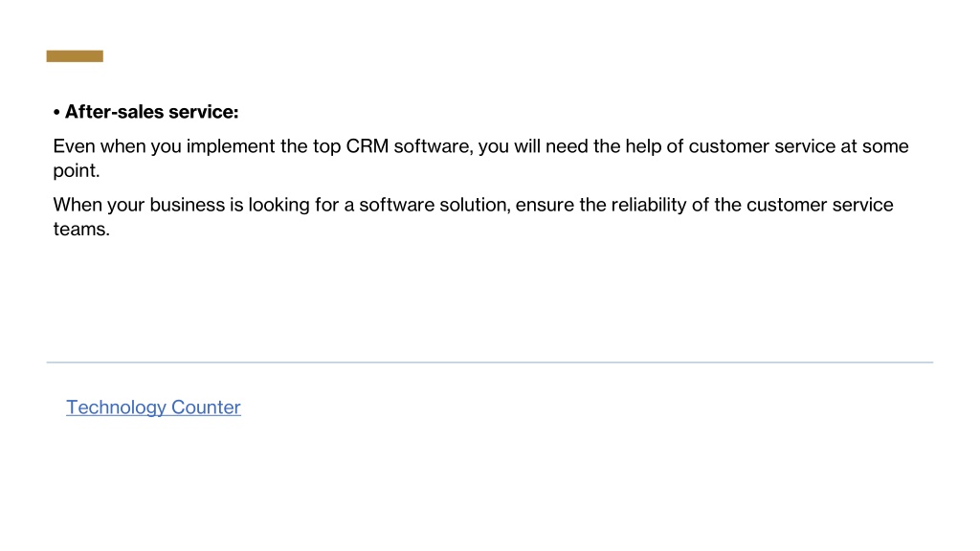This screenshot has width=980, height=551.
Task: Click the word CRM in first paragraph
Action: point(367,146)
